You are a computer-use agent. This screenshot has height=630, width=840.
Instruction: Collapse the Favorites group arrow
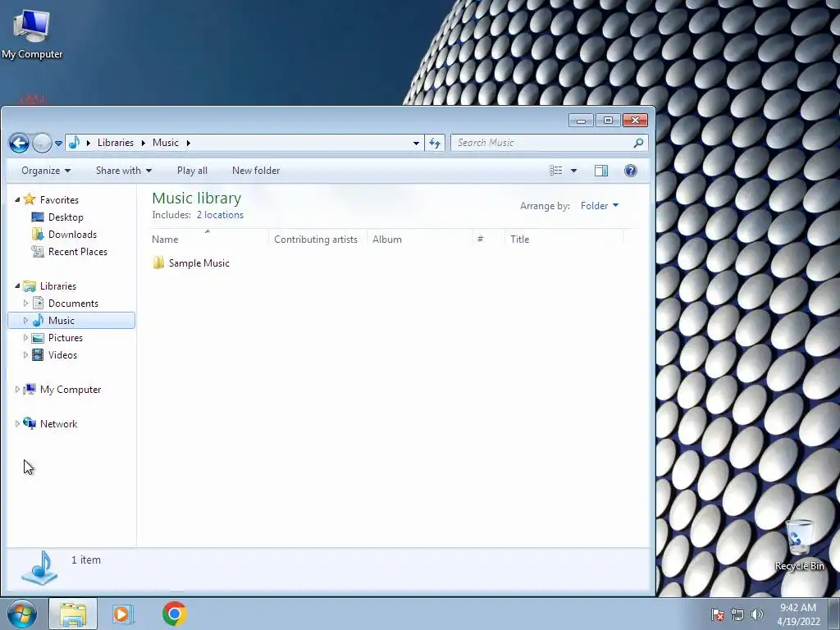(x=18, y=199)
